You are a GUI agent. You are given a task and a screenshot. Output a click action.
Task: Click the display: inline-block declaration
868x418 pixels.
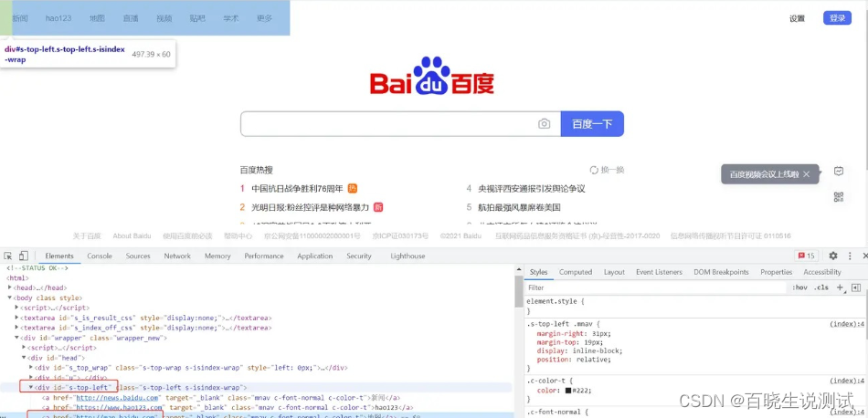[579, 350]
